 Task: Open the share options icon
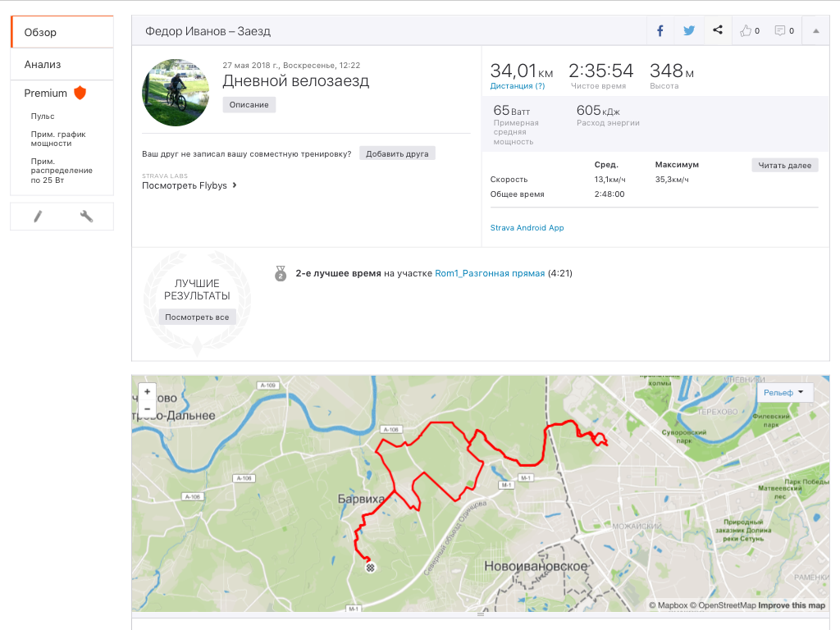[718, 31]
